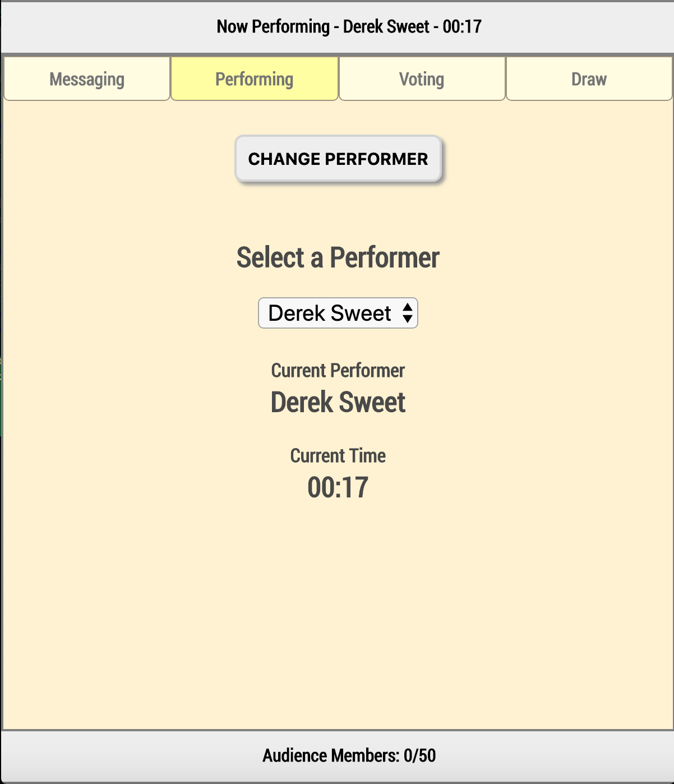
Task: Click the Audience Members status bar
Action: pos(337,755)
